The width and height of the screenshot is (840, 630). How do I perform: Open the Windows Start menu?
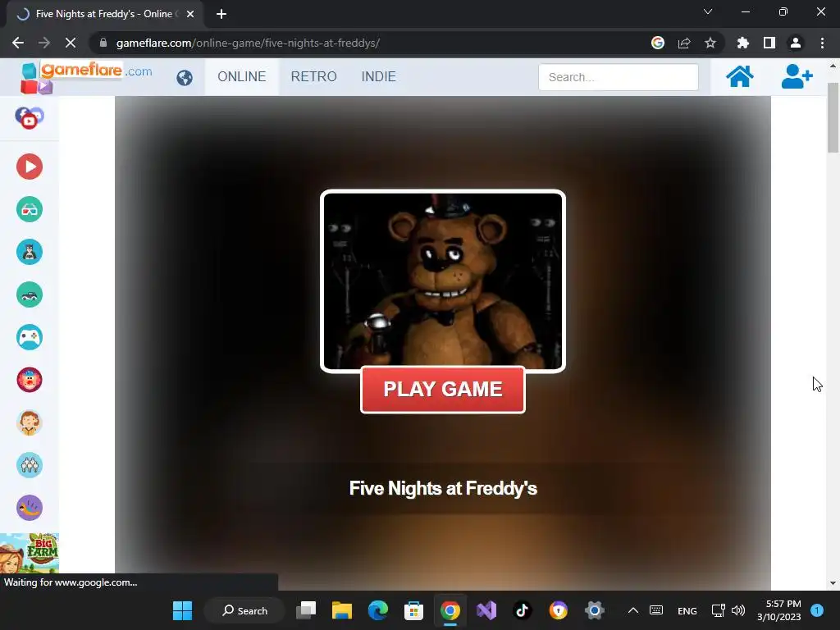[x=182, y=610]
